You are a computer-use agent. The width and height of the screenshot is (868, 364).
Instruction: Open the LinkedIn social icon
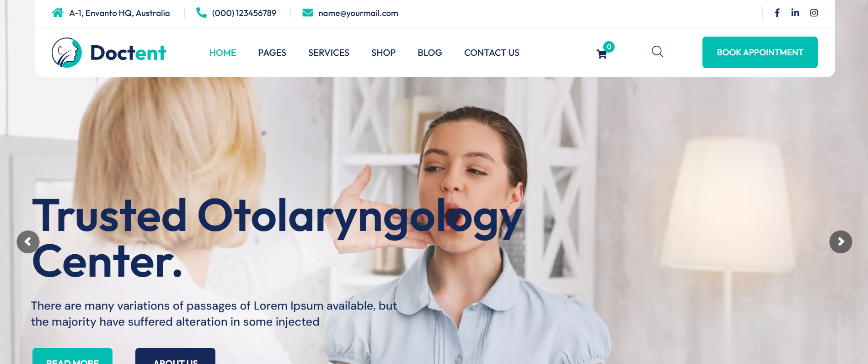[795, 13]
